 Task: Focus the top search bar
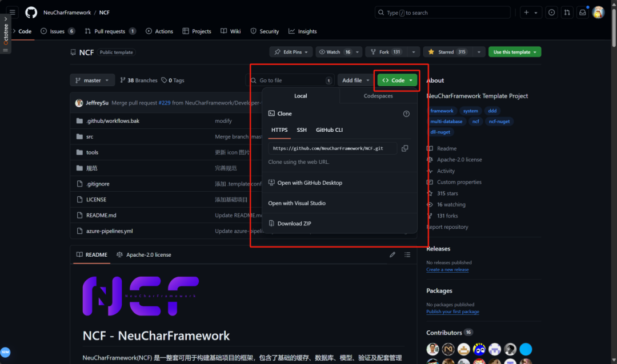[443, 13]
